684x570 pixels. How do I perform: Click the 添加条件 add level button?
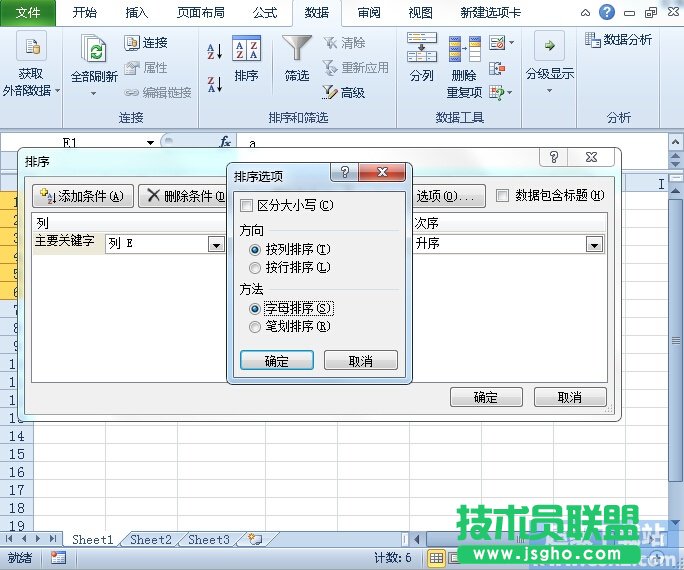click(x=83, y=196)
